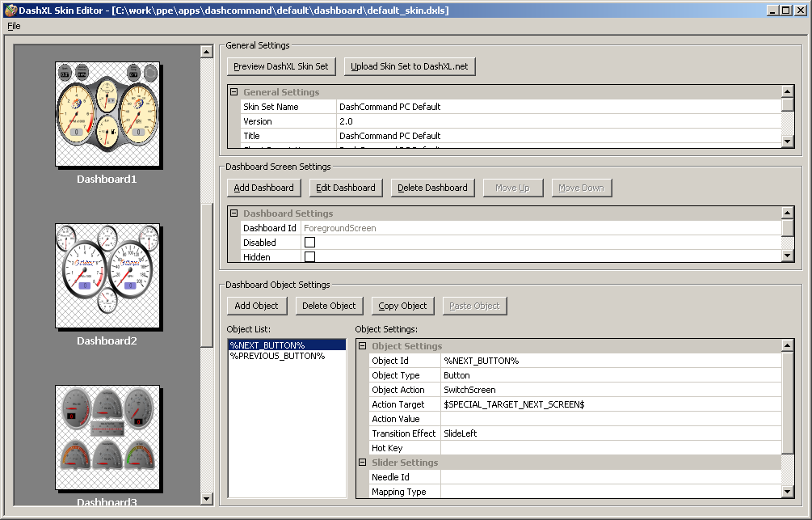Select the Object Action property label
812x520 pixels.
pos(398,389)
